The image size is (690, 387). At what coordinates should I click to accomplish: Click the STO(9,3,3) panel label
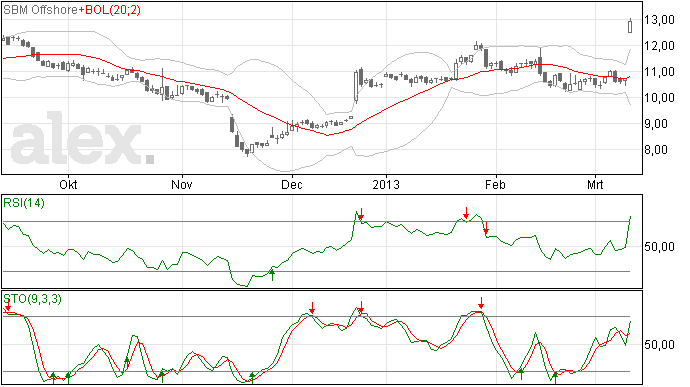[32, 299]
